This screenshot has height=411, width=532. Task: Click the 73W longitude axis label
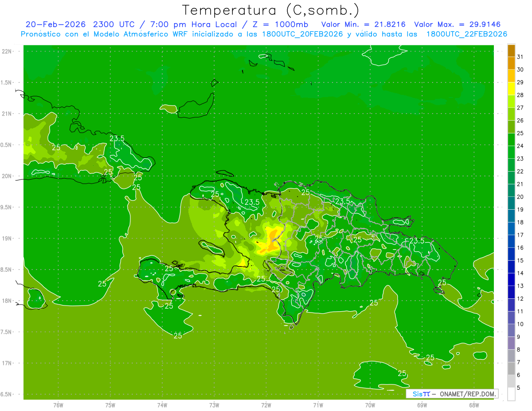(214, 405)
